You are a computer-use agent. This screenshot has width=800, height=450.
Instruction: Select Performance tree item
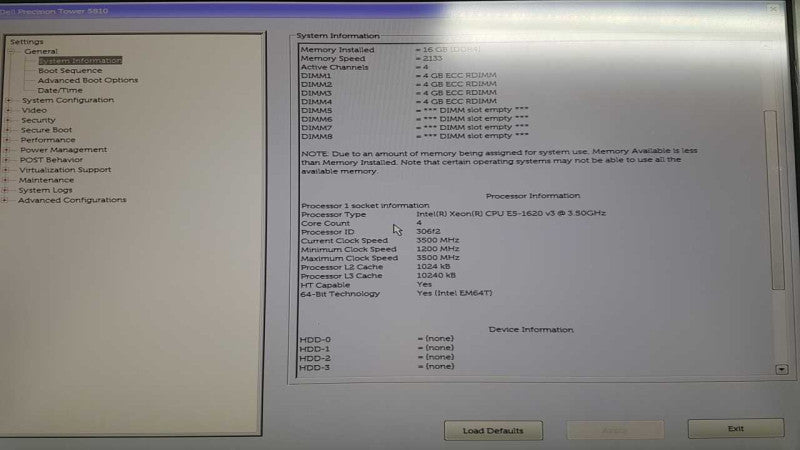tap(48, 140)
